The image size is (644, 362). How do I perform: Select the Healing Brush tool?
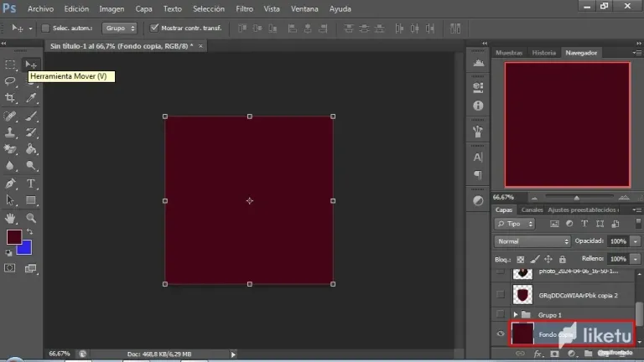click(10, 116)
